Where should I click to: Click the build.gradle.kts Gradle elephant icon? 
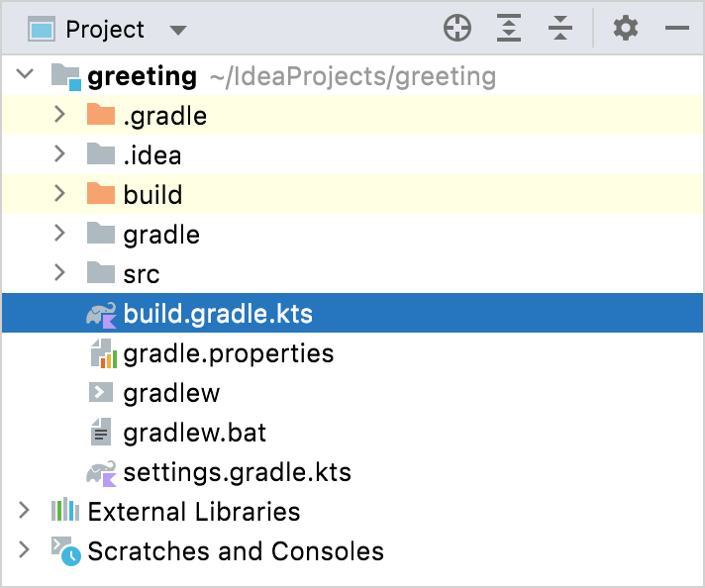click(x=102, y=315)
